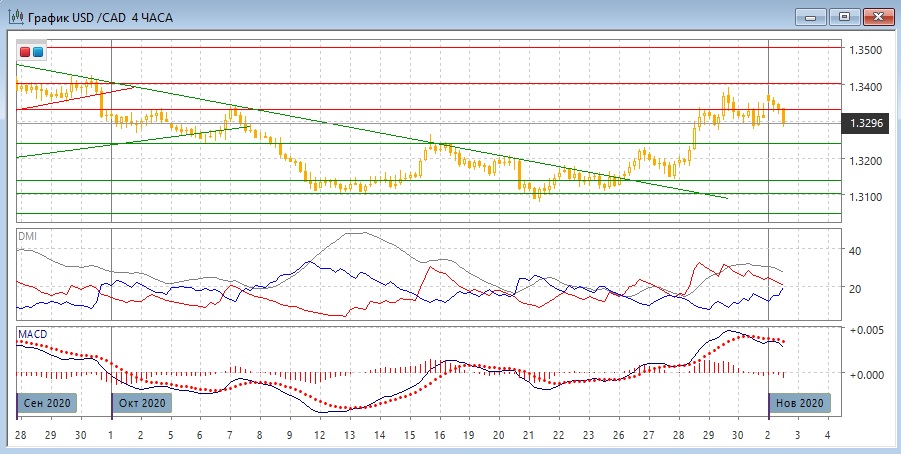The image size is (901, 454).
Task: Click the current price tag 1.3296
Action: pyautogui.click(x=864, y=123)
